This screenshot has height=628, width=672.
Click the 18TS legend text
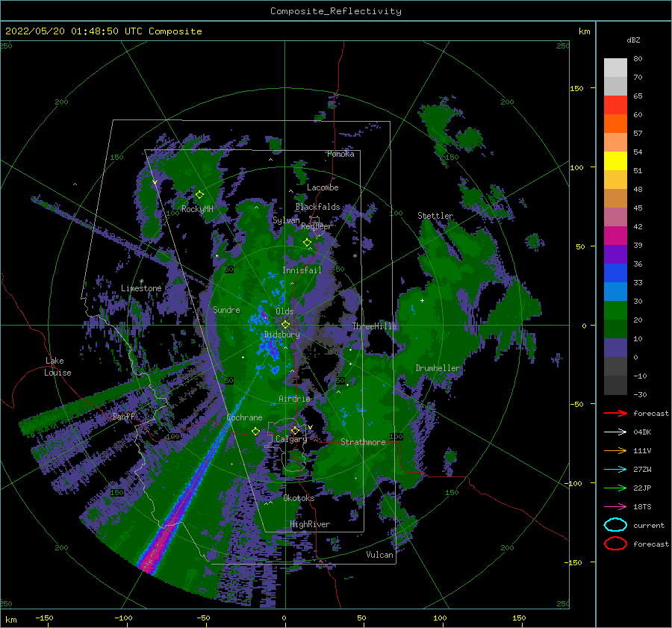click(x=642, y=507)
